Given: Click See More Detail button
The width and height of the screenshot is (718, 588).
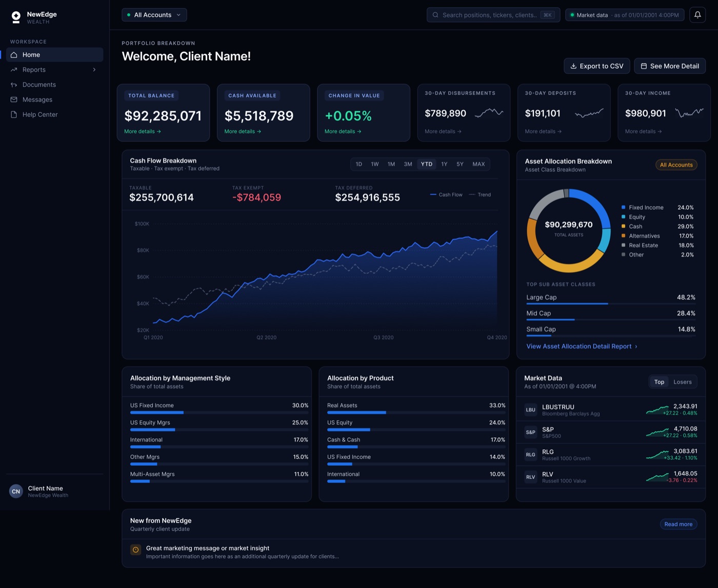Looking at the screenshot, I should (670, 66).
